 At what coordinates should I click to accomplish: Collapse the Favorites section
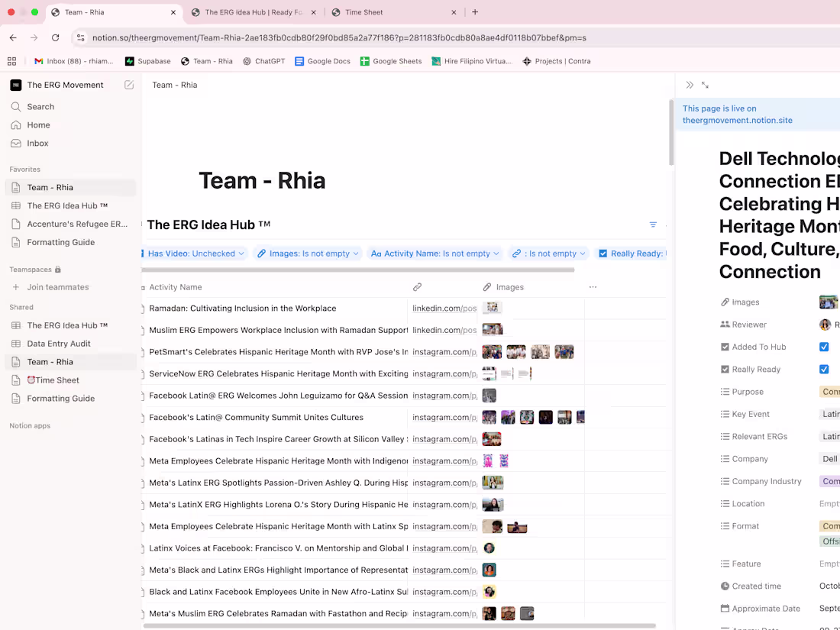pyautogui.click(x=24, y=170)
